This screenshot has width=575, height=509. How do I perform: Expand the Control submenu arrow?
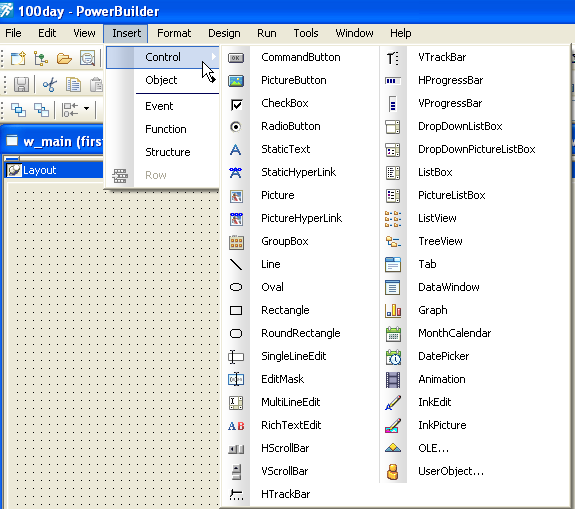pyautogui.click(x=214, y=57)
